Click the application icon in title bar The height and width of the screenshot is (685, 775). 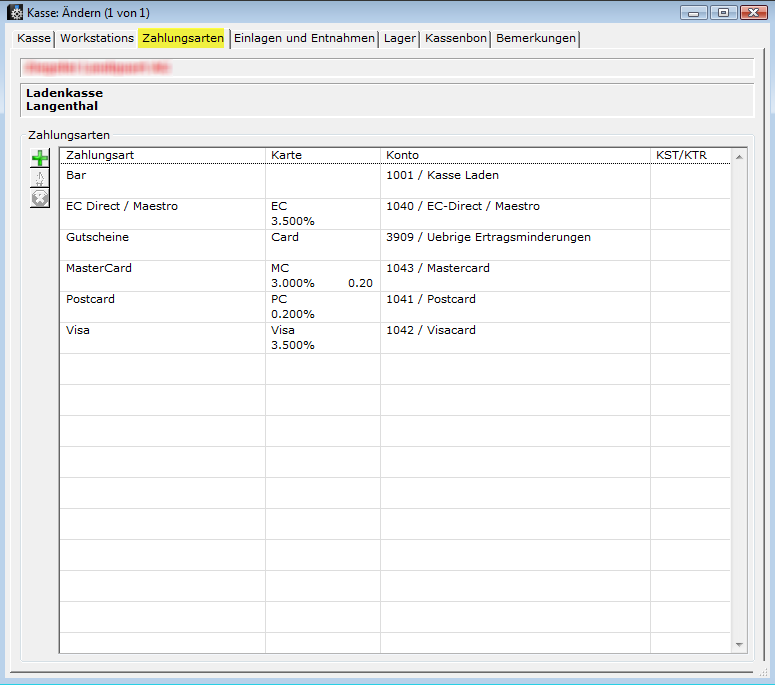click(15, 12)
